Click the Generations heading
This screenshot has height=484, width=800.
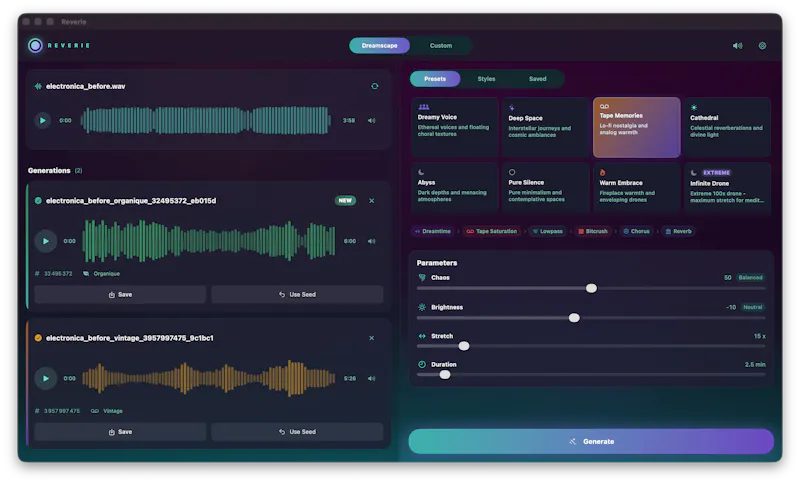(x=49, y=170)
